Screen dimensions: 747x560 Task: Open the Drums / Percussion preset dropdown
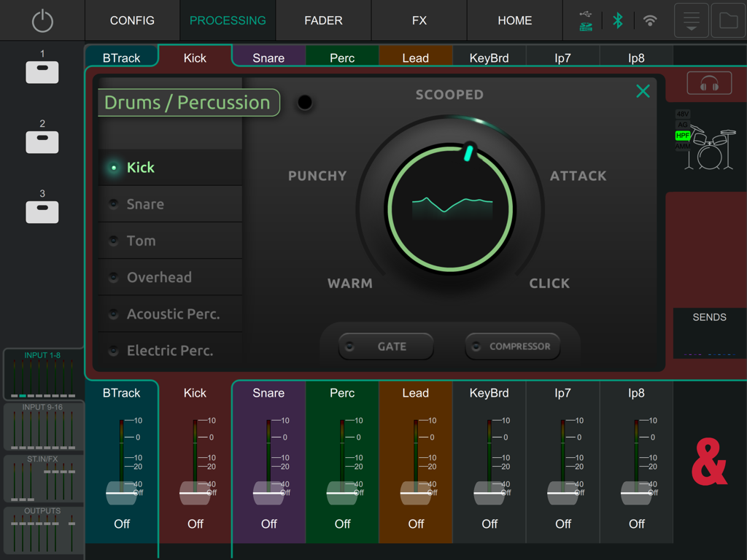[189, 102]
